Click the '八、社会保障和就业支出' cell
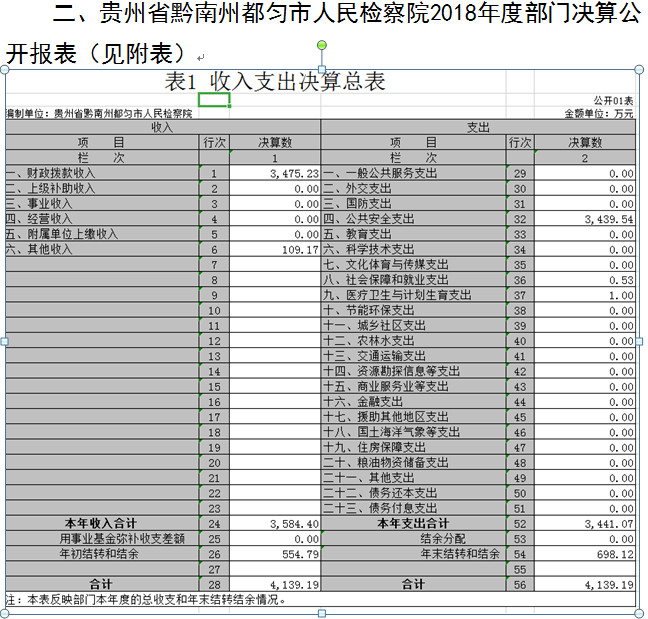This screenshot has height=619, width=648. pyautogui.click(x=413, y=280)
